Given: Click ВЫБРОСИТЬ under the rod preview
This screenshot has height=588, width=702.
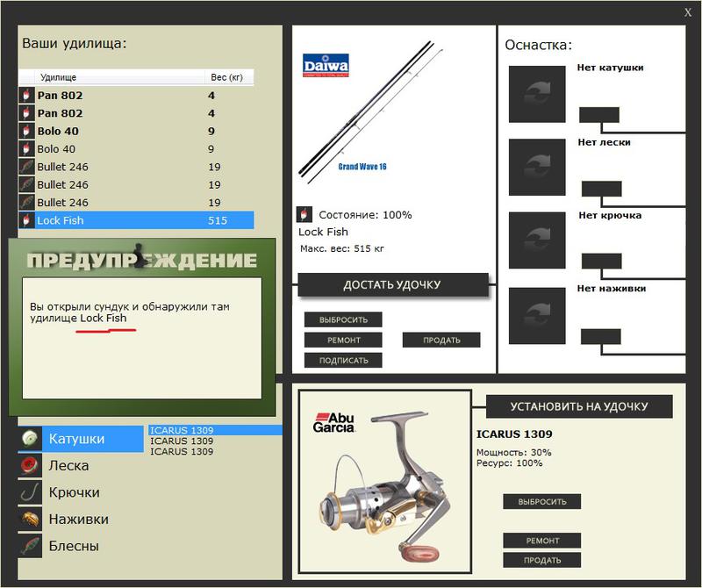Looking at the screenshot, I should 343,319.
